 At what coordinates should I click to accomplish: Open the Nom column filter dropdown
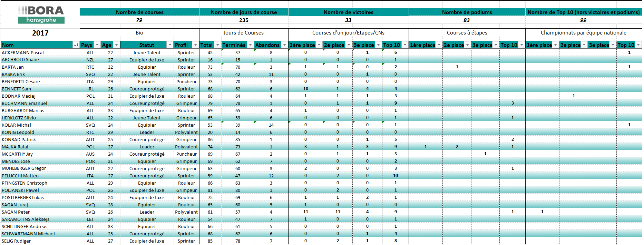pyautogui.click(x=76, y=45)
